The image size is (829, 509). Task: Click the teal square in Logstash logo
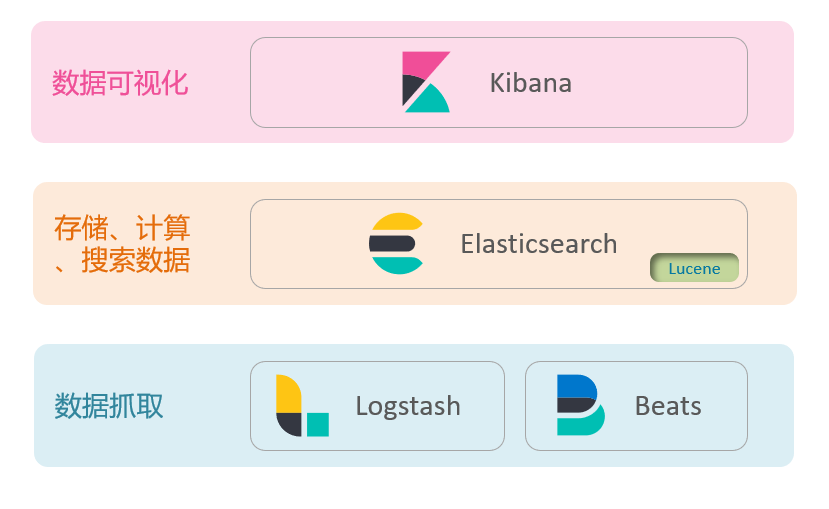pos(317,424)
